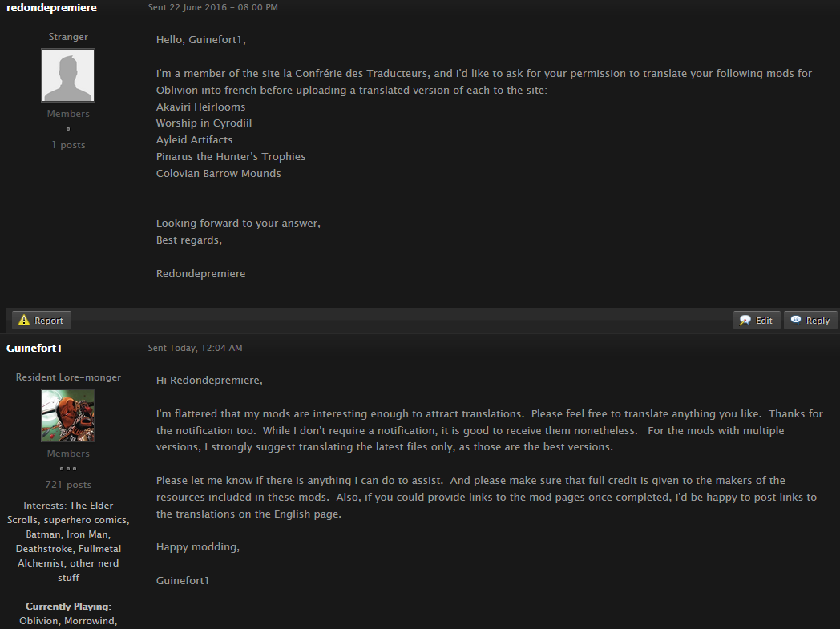Edit the message with Edit button
Viewport: 840px width, 629px height.
757,321
